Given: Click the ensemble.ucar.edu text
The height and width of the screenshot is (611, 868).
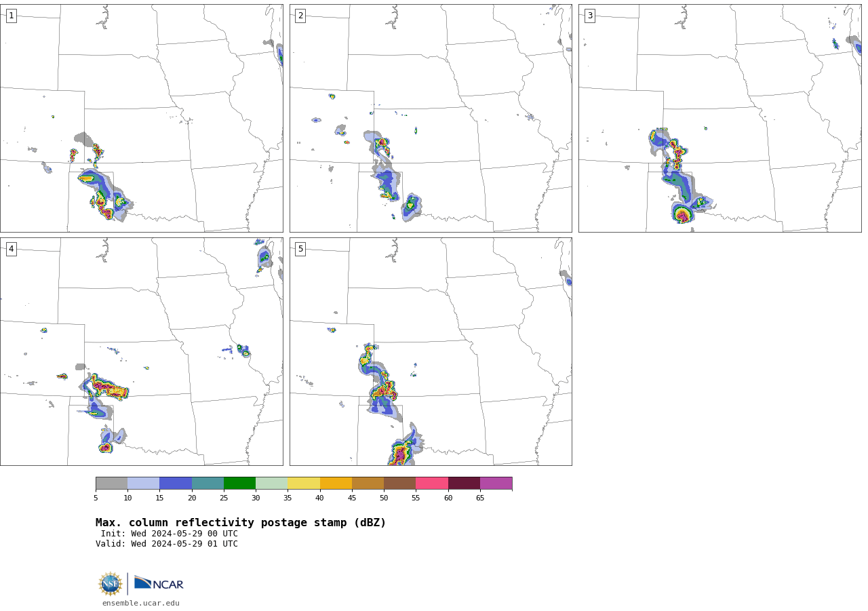Looking at the screenshot, I should click(141, 603).
